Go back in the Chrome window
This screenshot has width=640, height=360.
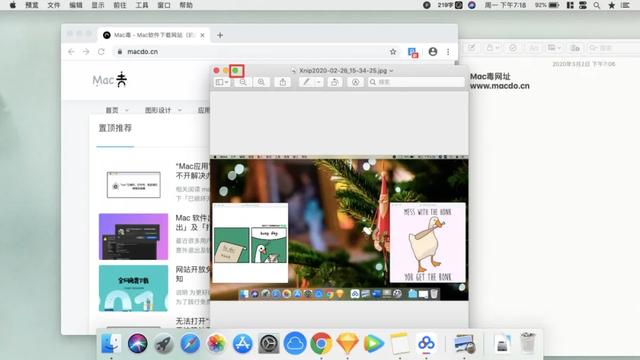click(x=71, y=52)
